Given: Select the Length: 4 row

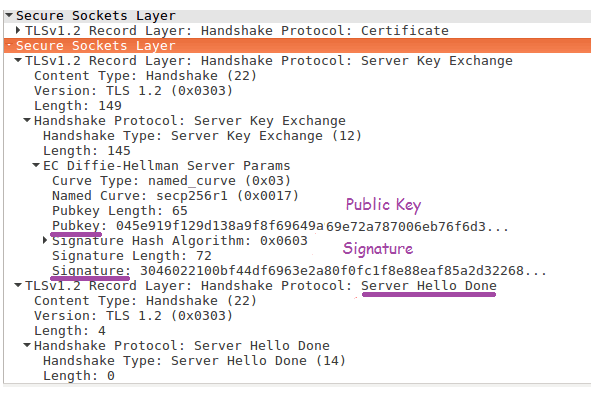Looking at the screenshot, I should click(x=70, y=330).
